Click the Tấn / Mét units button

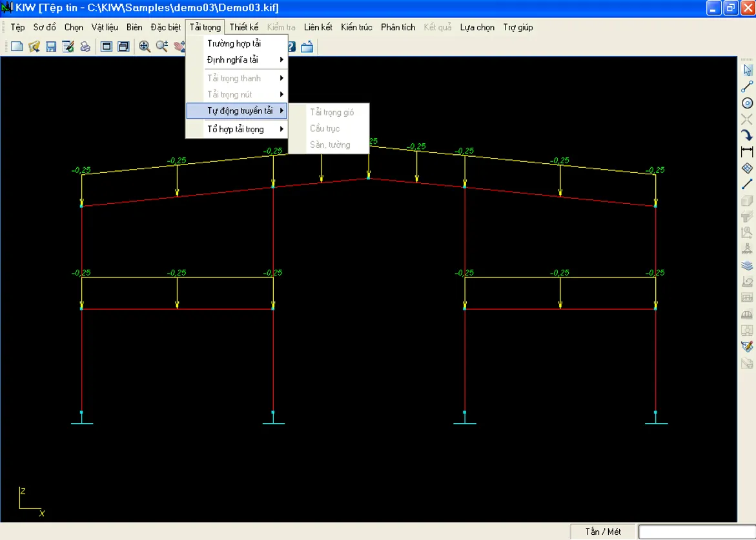pyautogui.click(x=603, y=532)
